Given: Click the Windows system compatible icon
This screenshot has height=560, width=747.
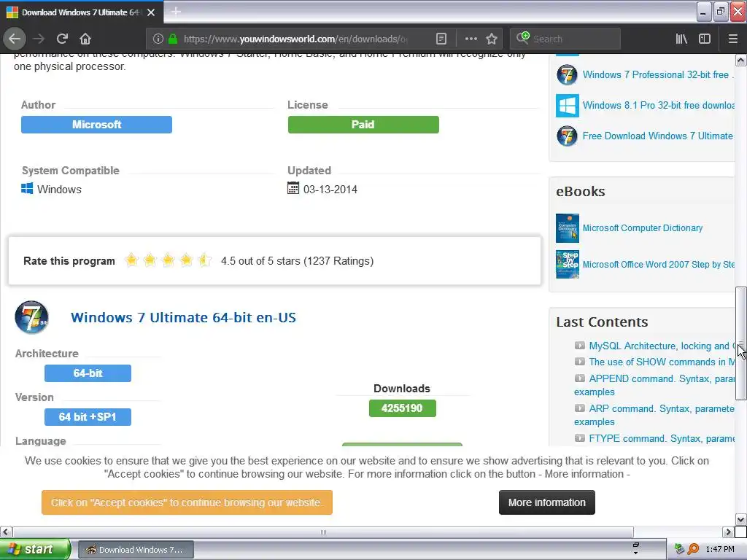Looking at the screenshot, I should pyautogui.click(x=27, y=189).
